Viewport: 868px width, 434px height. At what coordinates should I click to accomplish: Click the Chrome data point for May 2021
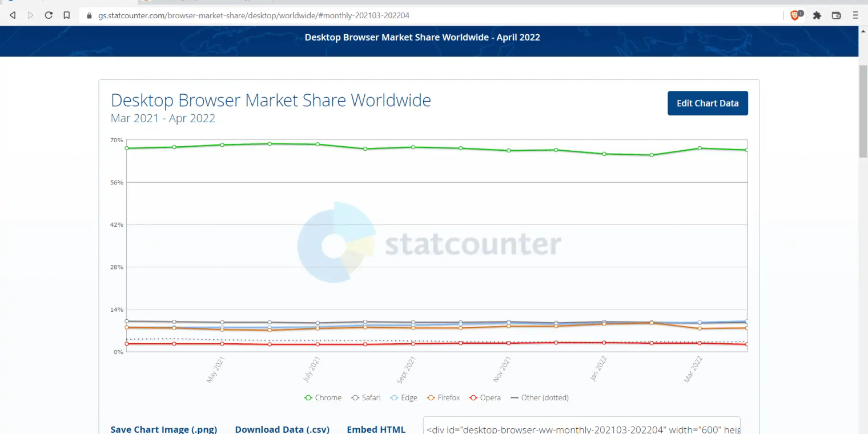pyautogui.click(x=222, y=144)
